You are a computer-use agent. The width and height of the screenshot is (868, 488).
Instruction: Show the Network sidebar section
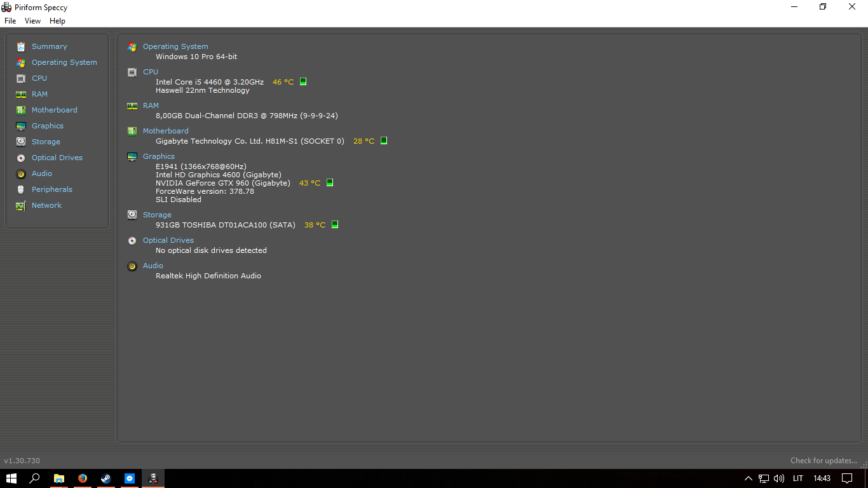tap(47, 205)
